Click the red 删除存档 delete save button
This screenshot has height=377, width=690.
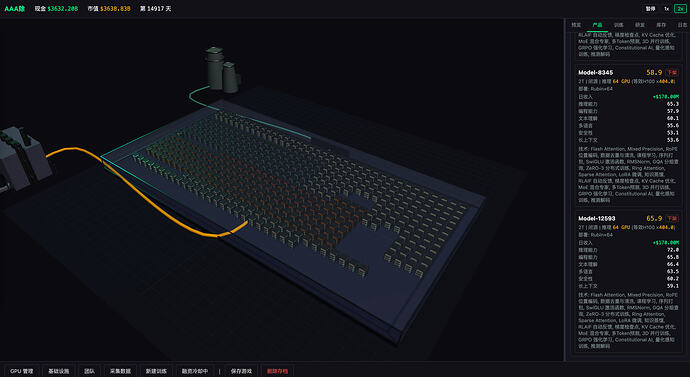click(277, 371)
